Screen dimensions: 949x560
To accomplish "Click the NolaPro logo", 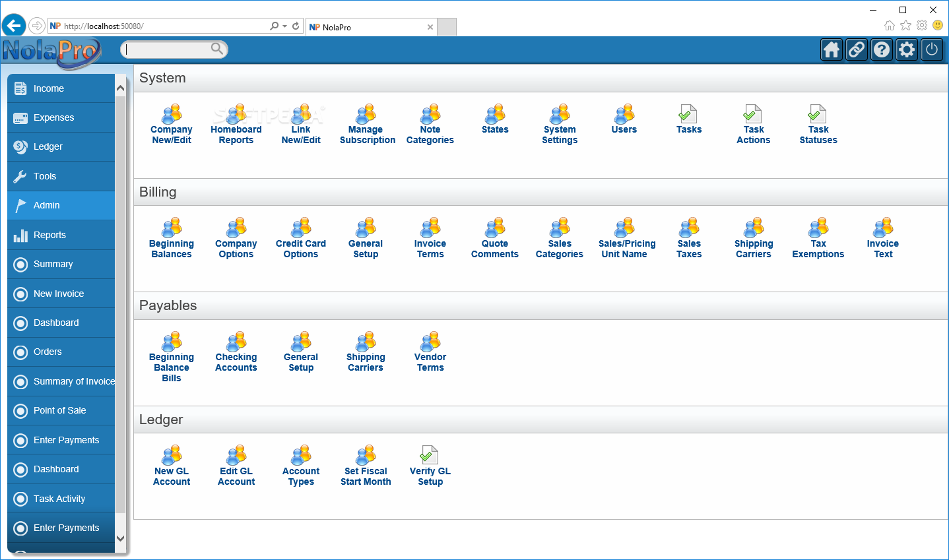I will (51, 53).
